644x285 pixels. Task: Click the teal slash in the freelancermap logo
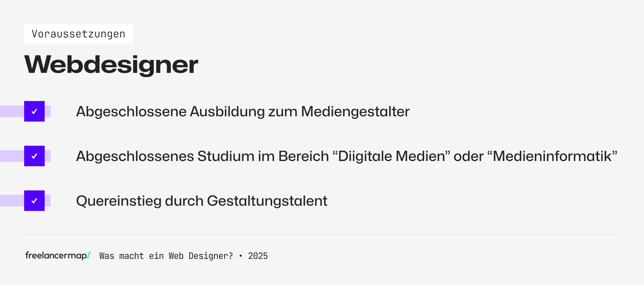[x=89, y=255]
